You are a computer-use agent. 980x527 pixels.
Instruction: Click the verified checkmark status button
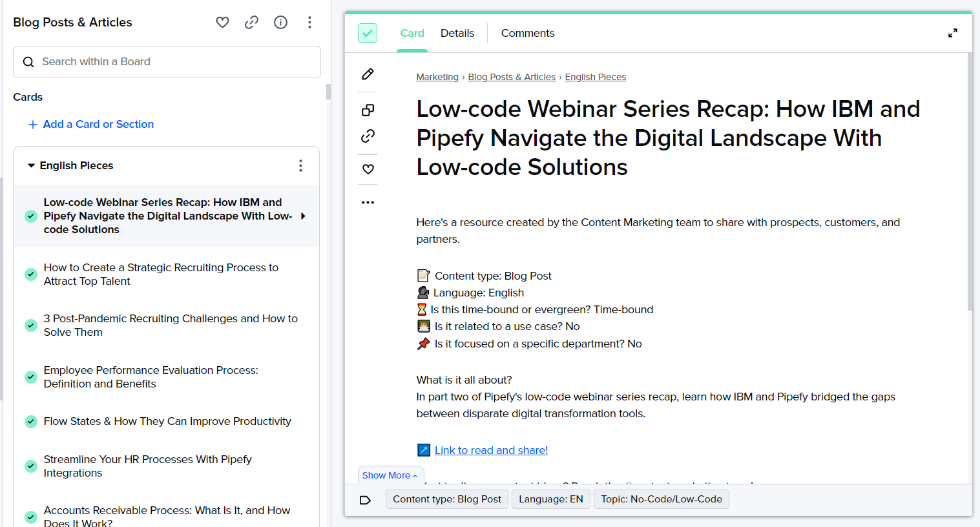[368, 33]
